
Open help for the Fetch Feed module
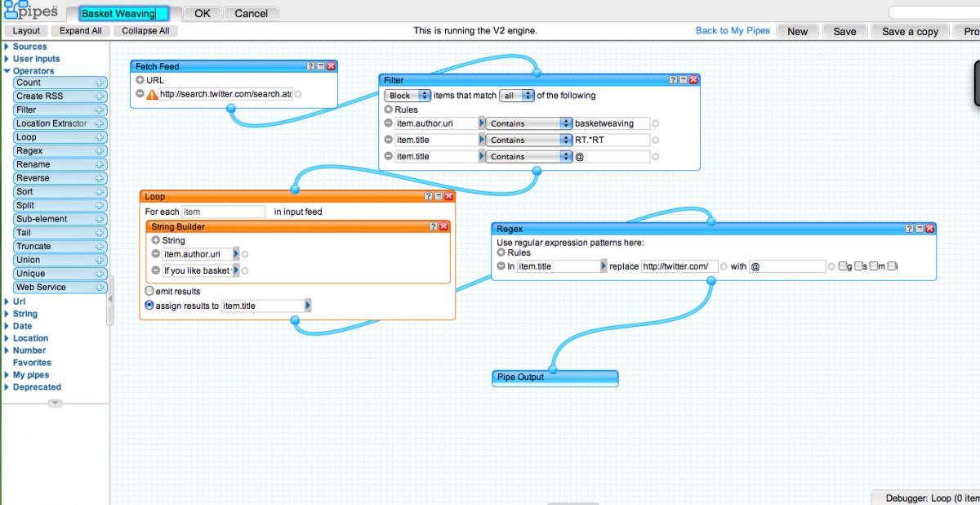311,66
